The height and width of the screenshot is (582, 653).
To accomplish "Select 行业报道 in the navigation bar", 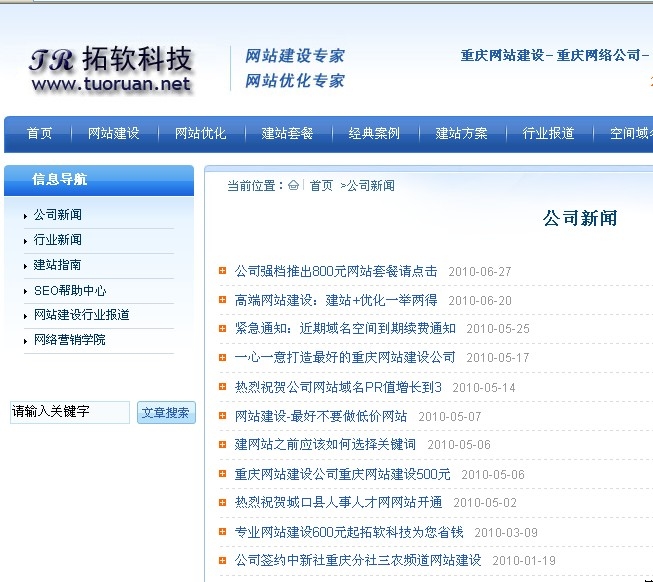I will coord(548,134).
